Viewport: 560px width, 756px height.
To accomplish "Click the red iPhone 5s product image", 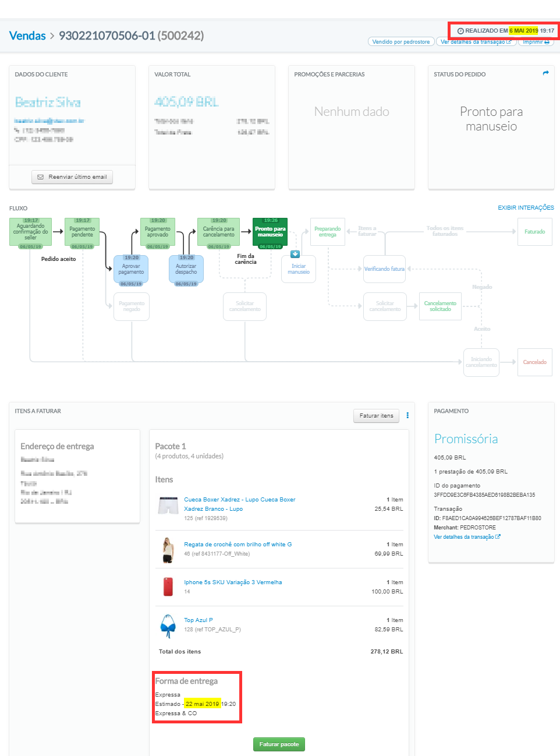I will point(168,587).
